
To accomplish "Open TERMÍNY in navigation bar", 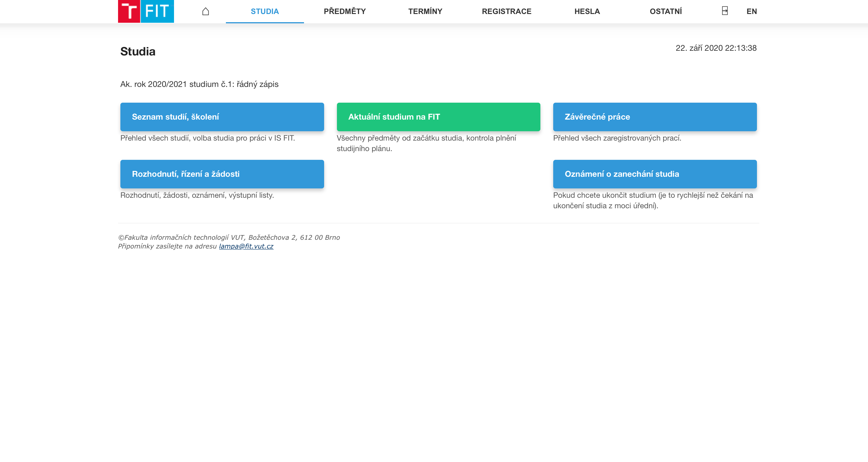I will [x=425, y=11].
